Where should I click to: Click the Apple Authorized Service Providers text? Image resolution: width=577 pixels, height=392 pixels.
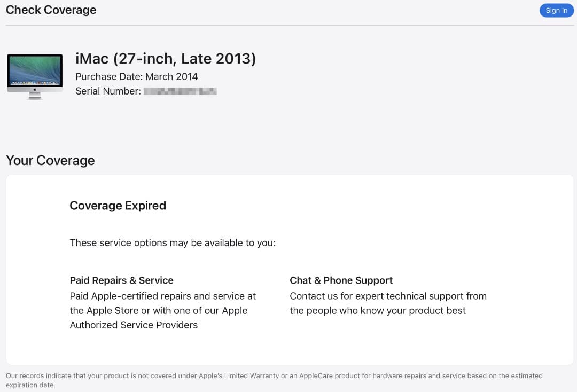134,324
